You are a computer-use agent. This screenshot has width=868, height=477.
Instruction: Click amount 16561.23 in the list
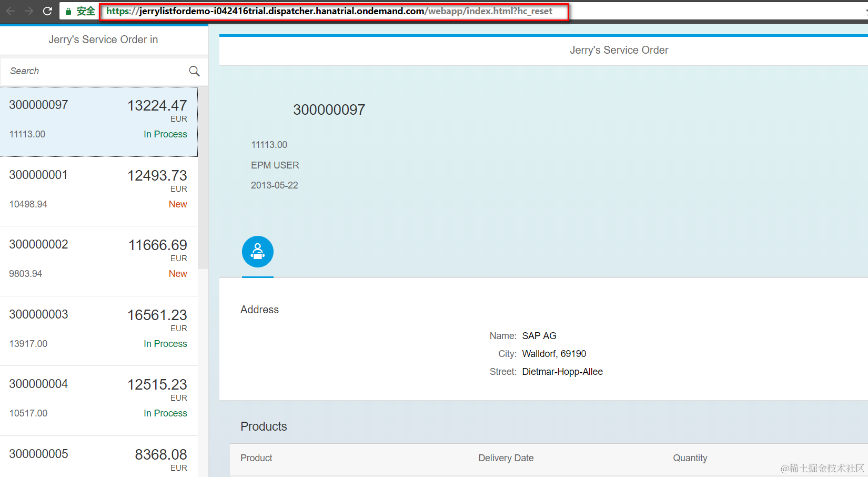pyautogui.click(x=157, y=315)
